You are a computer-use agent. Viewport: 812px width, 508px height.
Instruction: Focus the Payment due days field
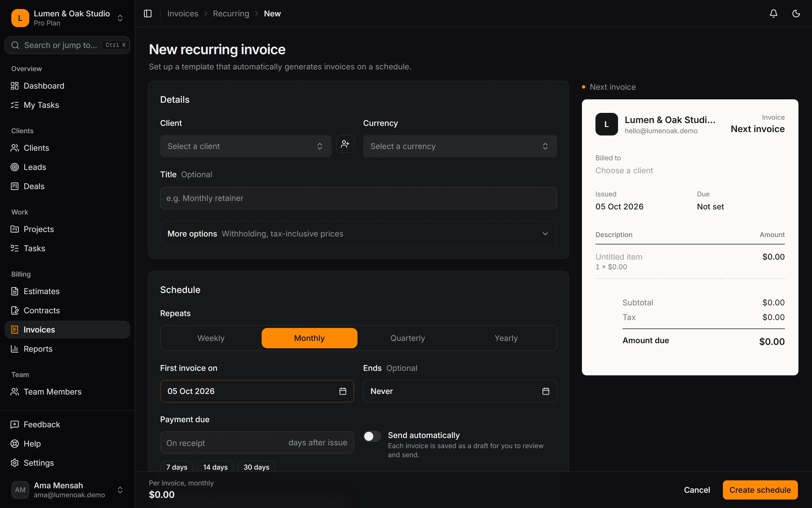pyautogui.click(x=257, y=443)
